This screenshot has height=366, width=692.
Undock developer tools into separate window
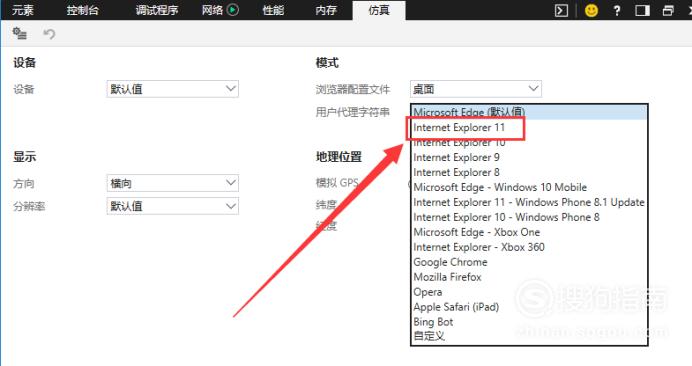668,10
